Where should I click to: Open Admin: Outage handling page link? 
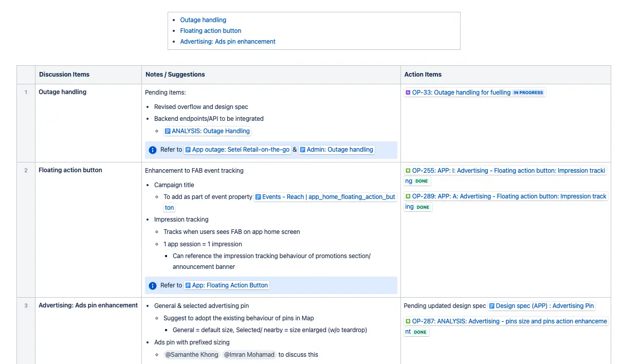[x=340, y=150]
